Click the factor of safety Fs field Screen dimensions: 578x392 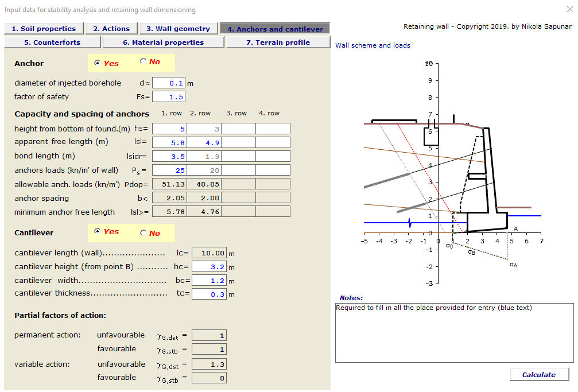pos(169,97)
